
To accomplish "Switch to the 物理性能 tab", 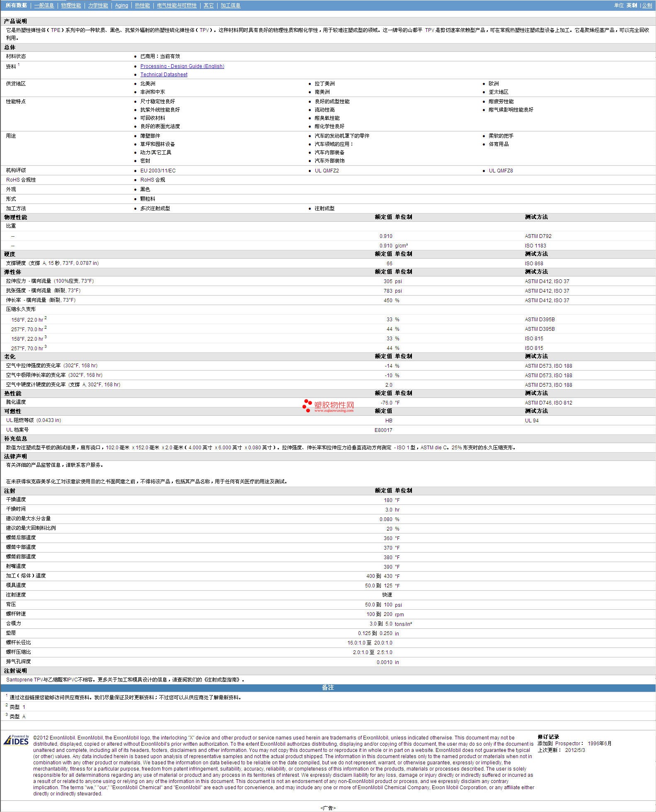I will tap(71, 5).
